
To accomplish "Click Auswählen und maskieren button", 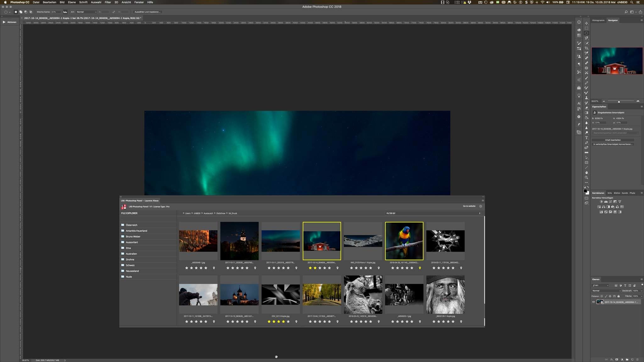I will (x=147, y=12).
